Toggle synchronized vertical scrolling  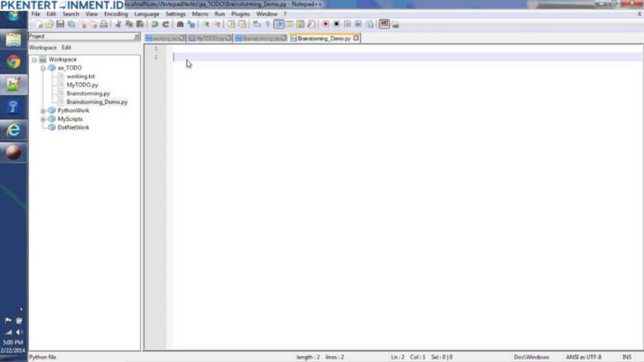coord(231,24)
